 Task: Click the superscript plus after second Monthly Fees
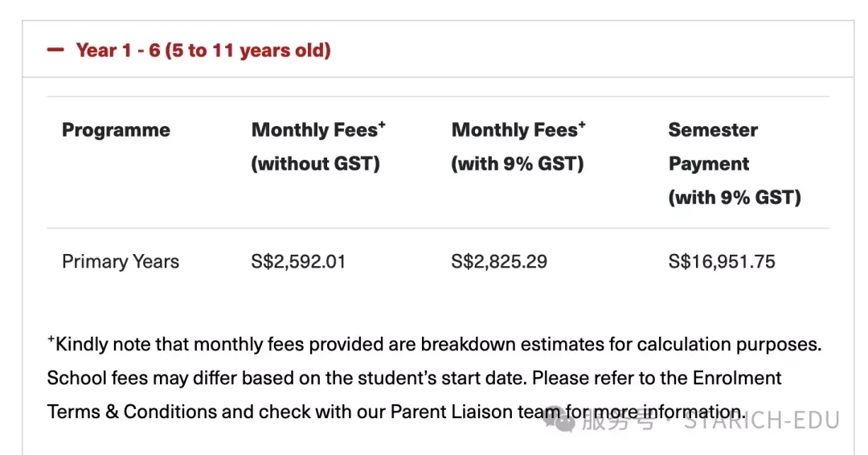[x=582, y=125]
